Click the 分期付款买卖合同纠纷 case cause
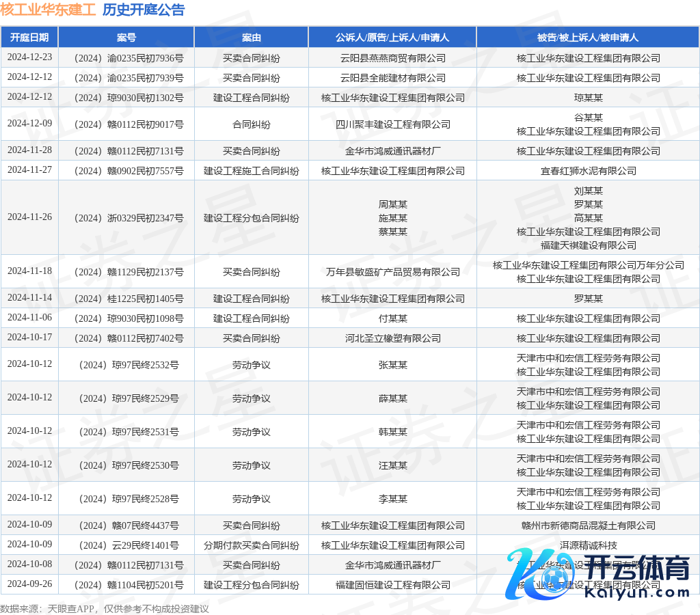700x615 pixels. tap(252, 545)
